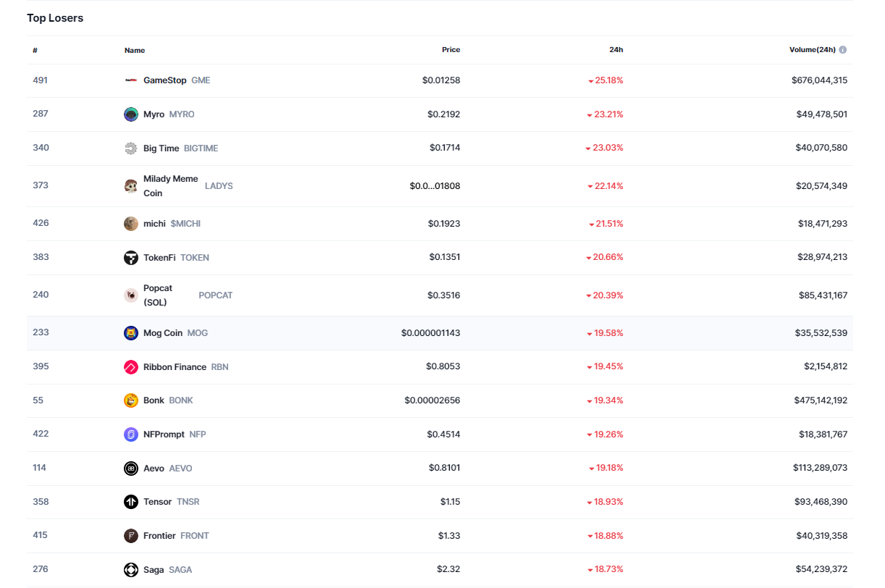Click the Bonk dog logo icon
The width and height of the screenshot is (885, 588).
pos(130,400)
